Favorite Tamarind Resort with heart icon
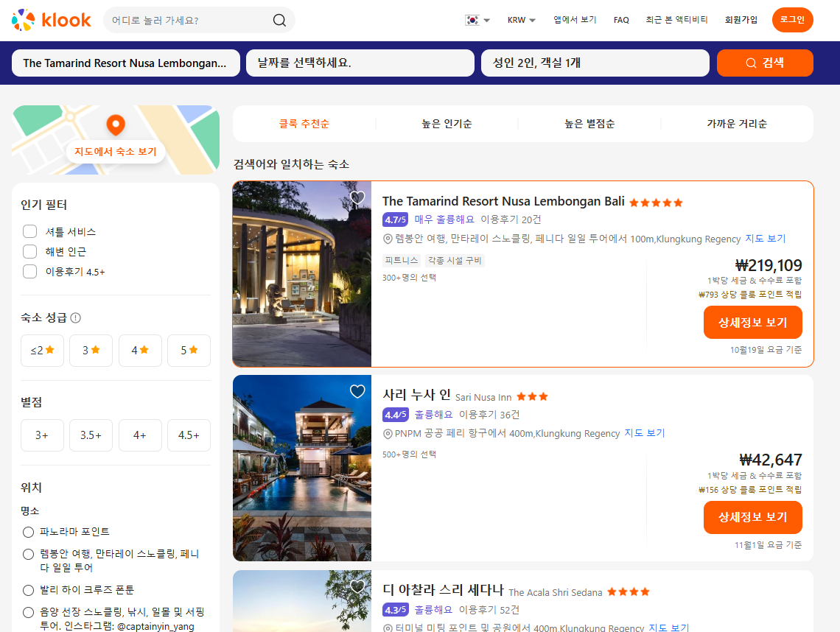 coord(357,197)
